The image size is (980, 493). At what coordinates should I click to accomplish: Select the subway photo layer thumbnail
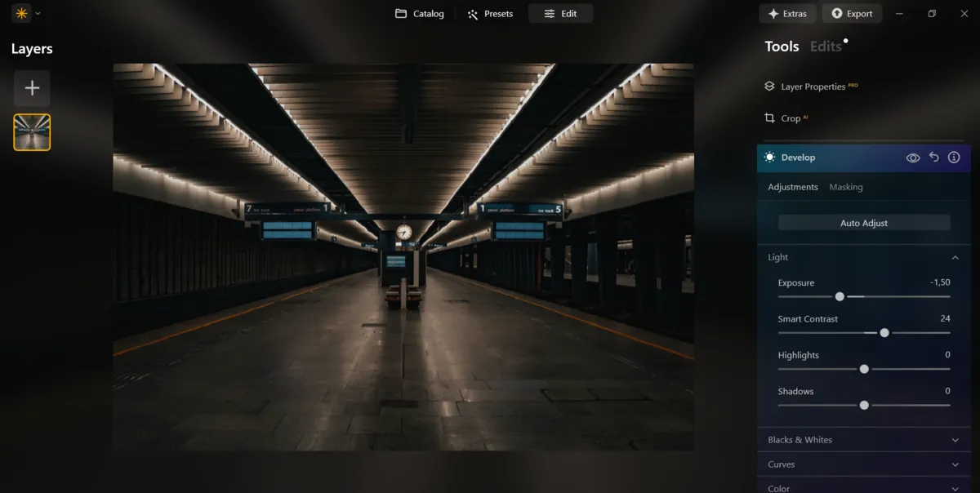click(32, 131)
